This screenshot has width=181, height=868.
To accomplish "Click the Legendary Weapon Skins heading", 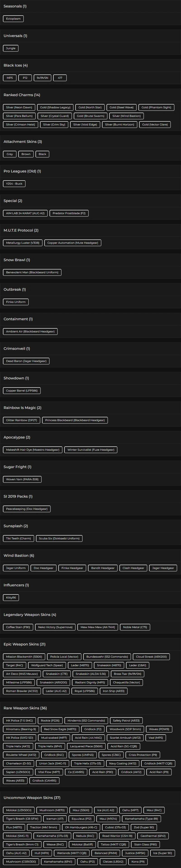I will [30, 615].
